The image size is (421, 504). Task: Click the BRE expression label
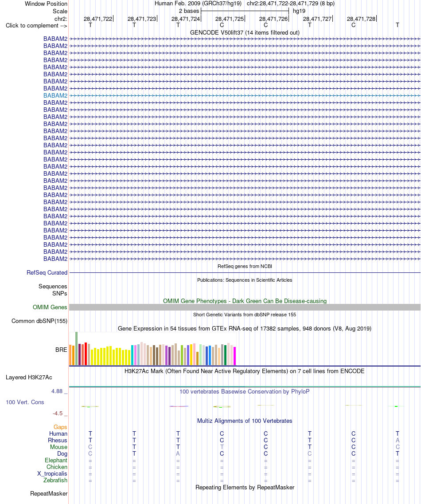[61, 350]
